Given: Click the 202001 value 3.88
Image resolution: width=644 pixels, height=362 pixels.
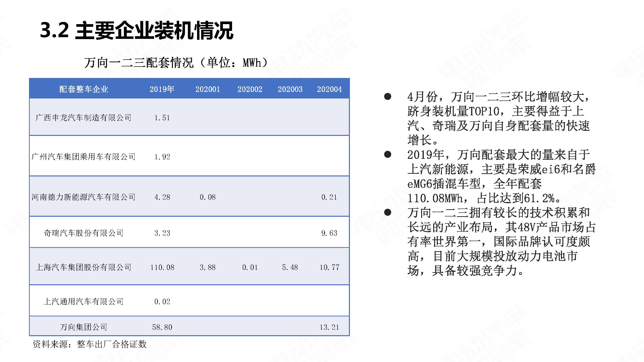Looking at the screenshot, I should [x=207, y=267].
